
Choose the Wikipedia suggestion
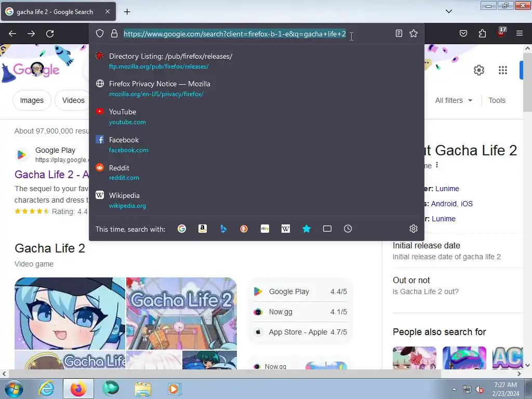coord(257,200)
